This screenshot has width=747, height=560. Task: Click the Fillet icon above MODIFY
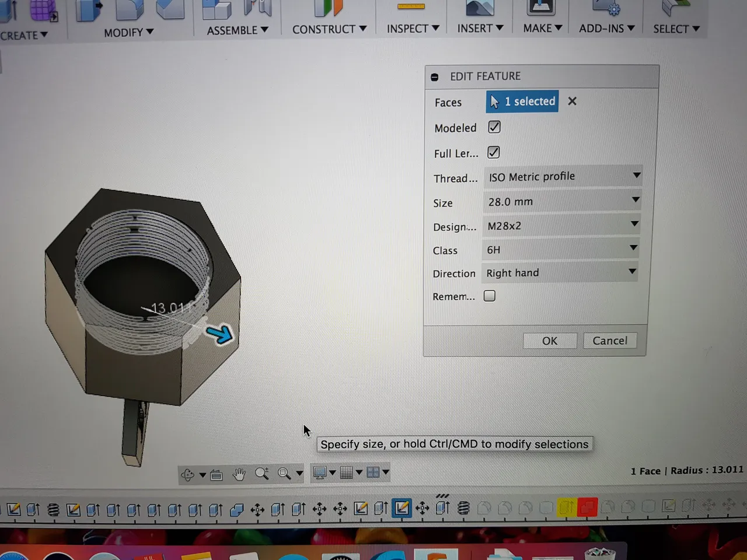click(130, 9)
